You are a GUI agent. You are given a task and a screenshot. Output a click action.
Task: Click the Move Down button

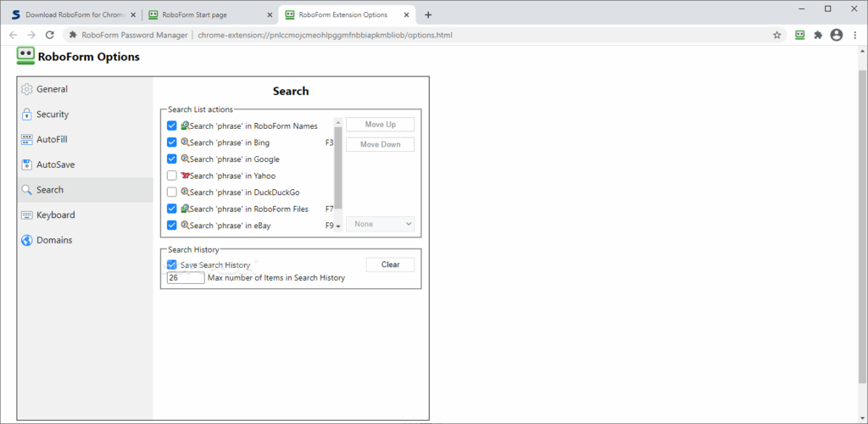(x=380, y=144)
